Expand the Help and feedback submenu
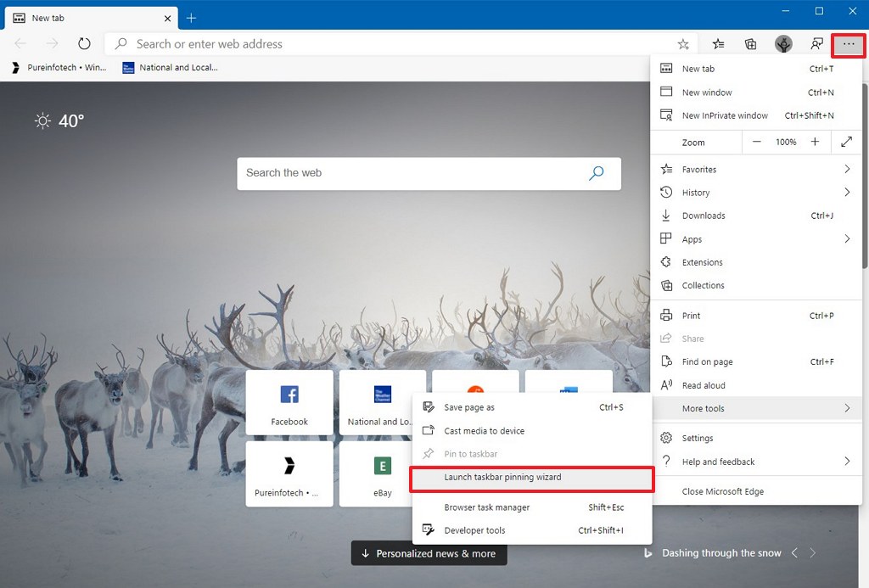 pyautogui.click(x=846, y=462)
